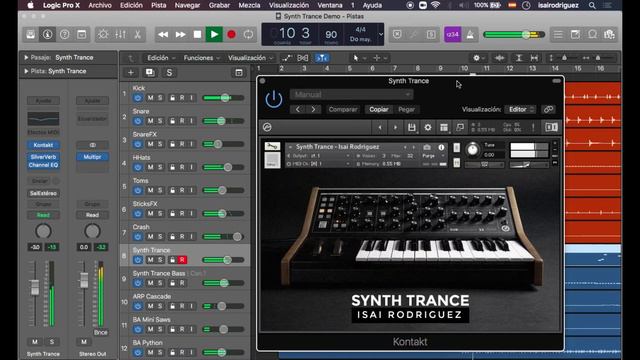
Task: Click the Rewind transport button
Action: 163,35
